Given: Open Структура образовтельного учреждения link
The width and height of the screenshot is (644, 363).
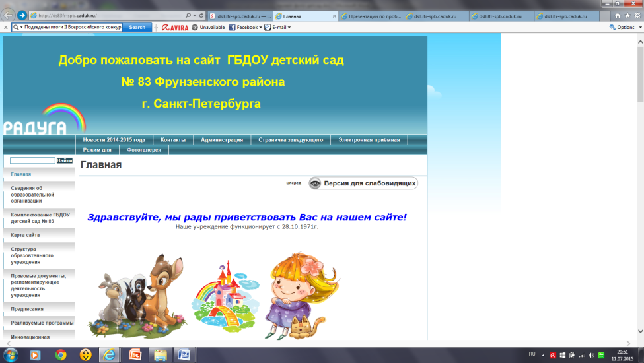Looking at the screenshot, I should [32, 255].
